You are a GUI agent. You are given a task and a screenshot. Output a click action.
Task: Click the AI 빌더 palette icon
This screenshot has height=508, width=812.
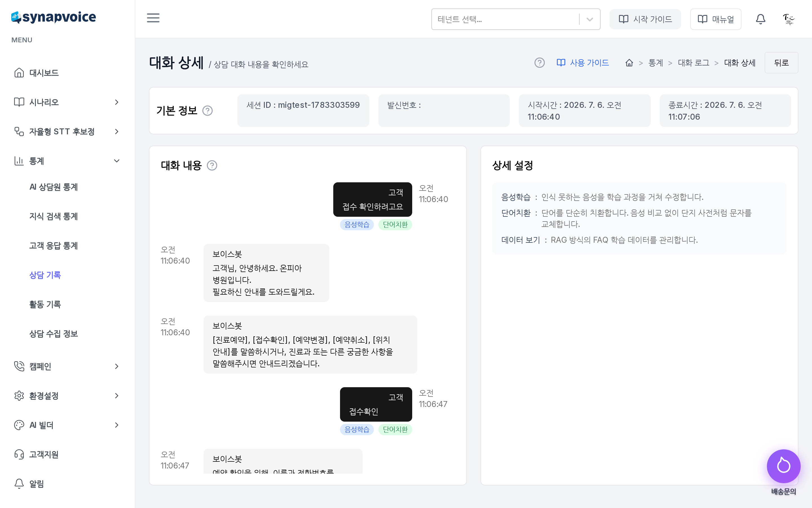coord(19,425)
